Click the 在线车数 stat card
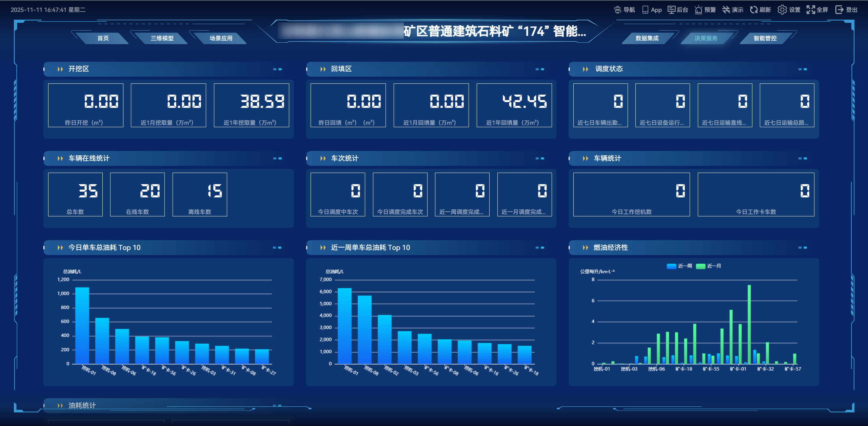This screenshot has height=426, width=868. [x=137, y=194]
